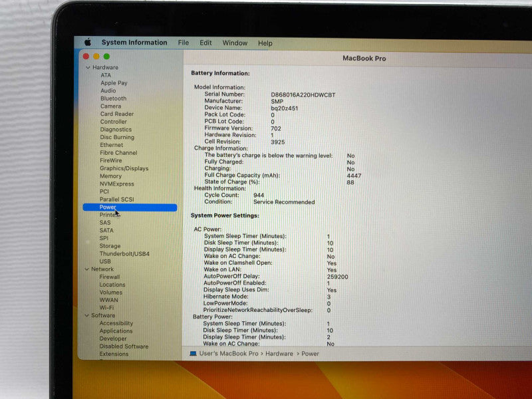532x399 pixels.
Task: Open the File menu
Action: coord(184,43)
